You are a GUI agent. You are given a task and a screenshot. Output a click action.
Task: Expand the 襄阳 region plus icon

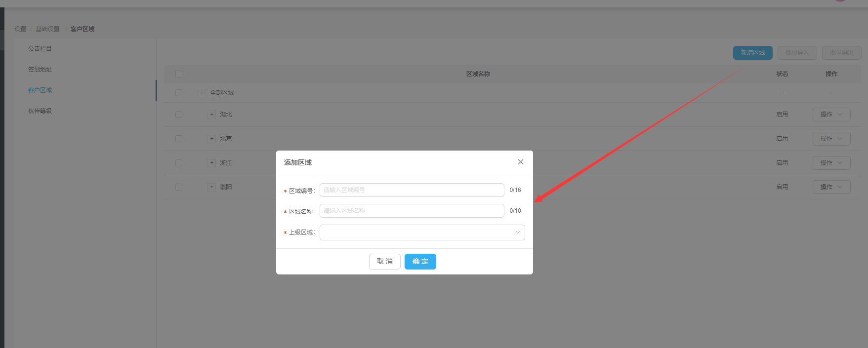211,187
